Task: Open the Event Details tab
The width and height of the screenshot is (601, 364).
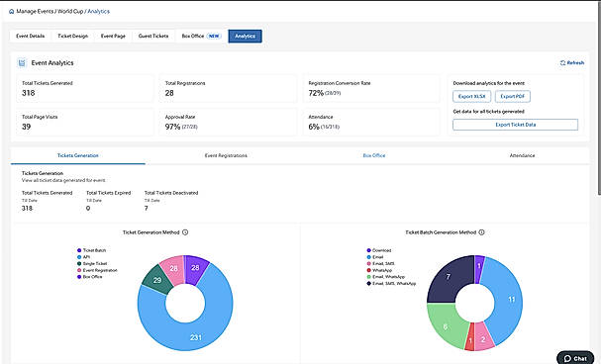Action: tap(31, 36)
